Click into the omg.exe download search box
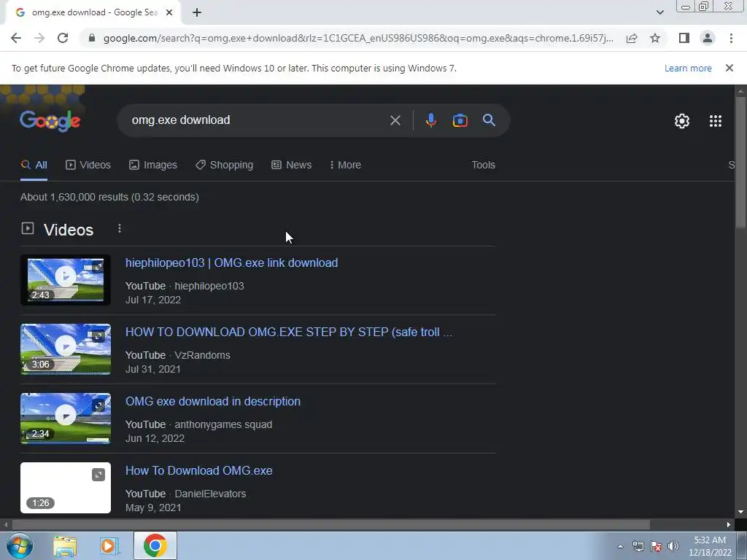Image resolution: width=747 pixels, height=560 pixels. 258,120
